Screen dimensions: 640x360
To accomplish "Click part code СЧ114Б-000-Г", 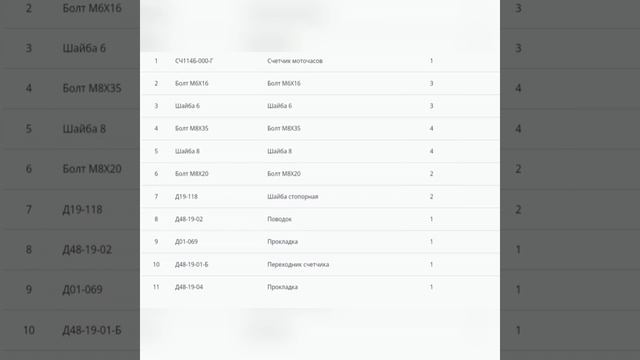I will 194,61.
